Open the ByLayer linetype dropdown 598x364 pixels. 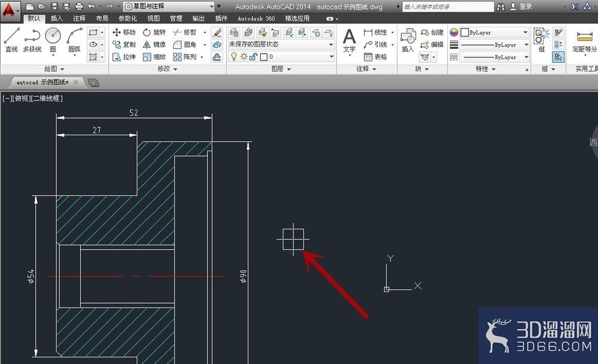pyautogui.click(x=495, y=57)
